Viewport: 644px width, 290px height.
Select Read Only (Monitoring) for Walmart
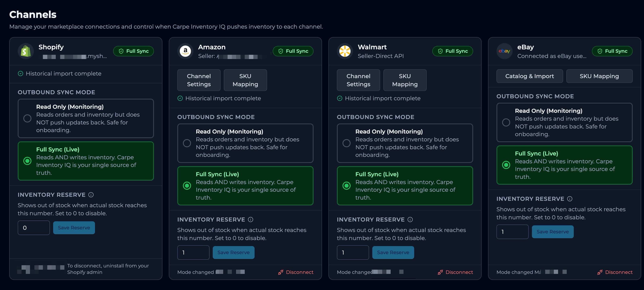coord(405,143)
